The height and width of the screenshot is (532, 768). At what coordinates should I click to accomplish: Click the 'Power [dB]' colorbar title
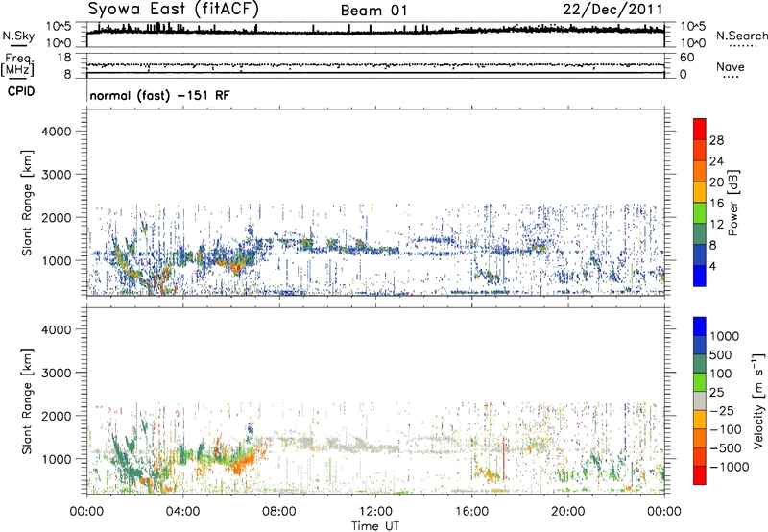pyautogui.click(x=733, y=203)
